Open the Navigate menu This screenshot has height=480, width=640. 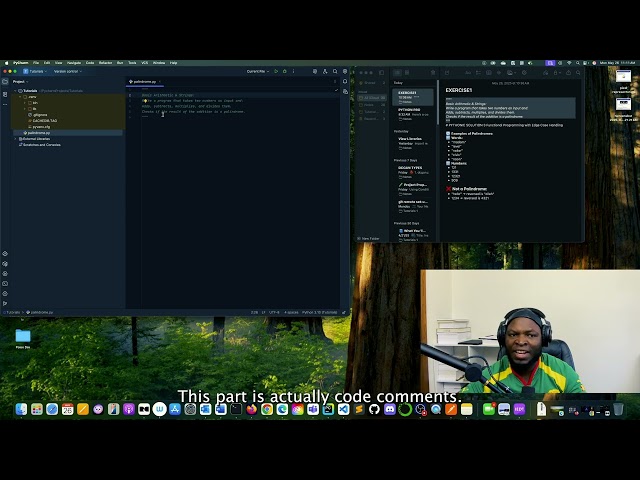click(x=74, y=63)
